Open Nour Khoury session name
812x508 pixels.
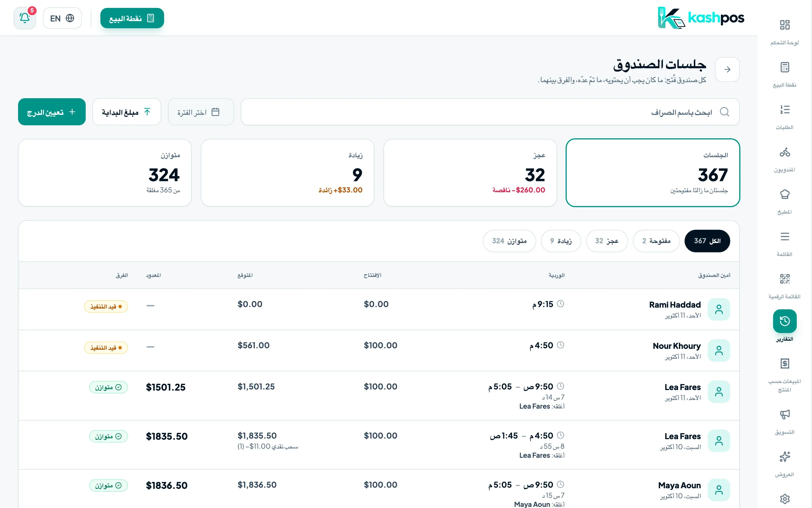click(676, 346)
